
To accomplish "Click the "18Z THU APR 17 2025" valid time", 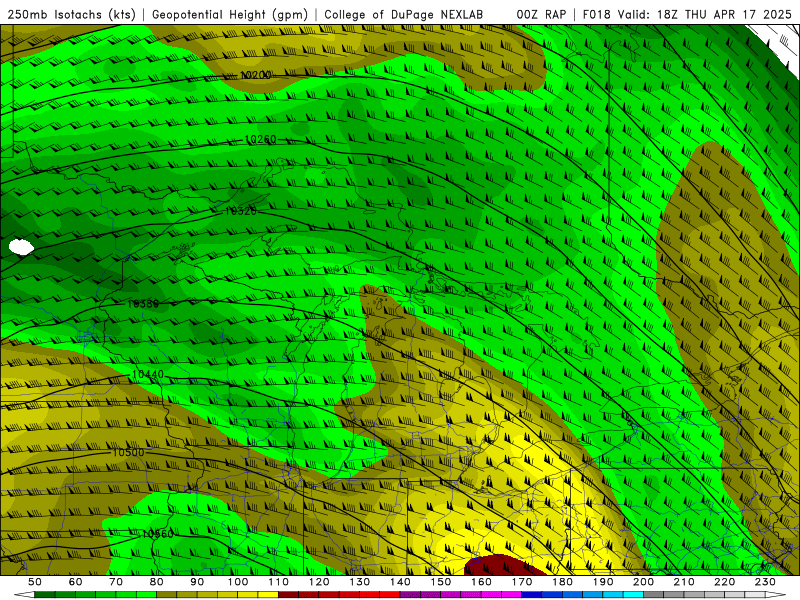I will point(724,15).
